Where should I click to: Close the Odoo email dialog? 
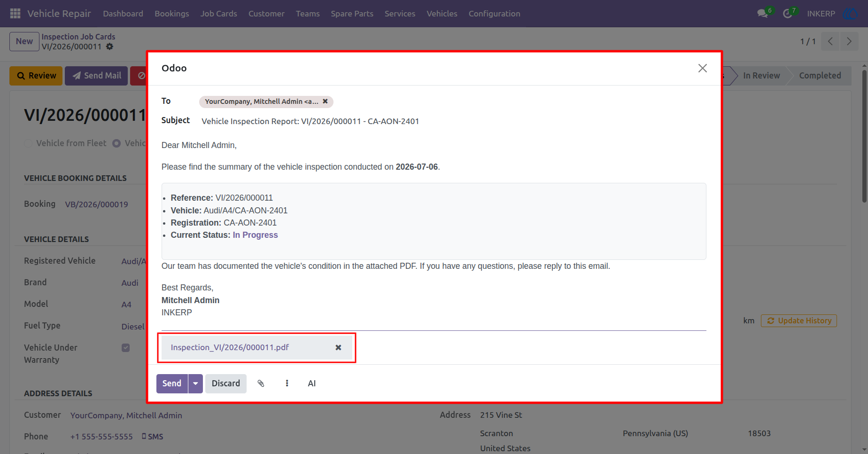pos(703,68)
